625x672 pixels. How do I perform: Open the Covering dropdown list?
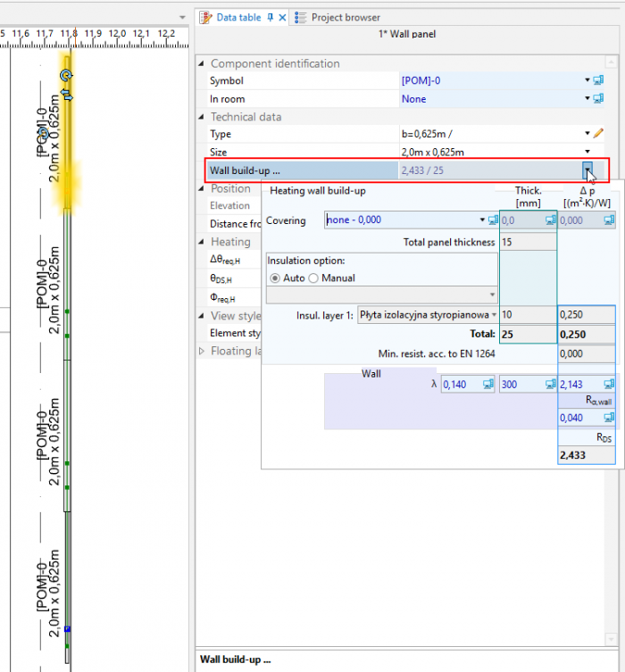coord(482,220)
